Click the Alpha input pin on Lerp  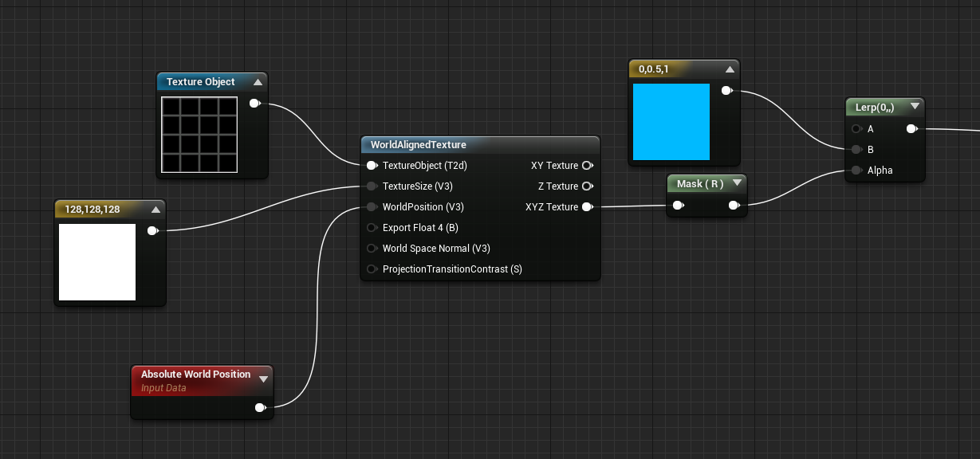point(856,170)
